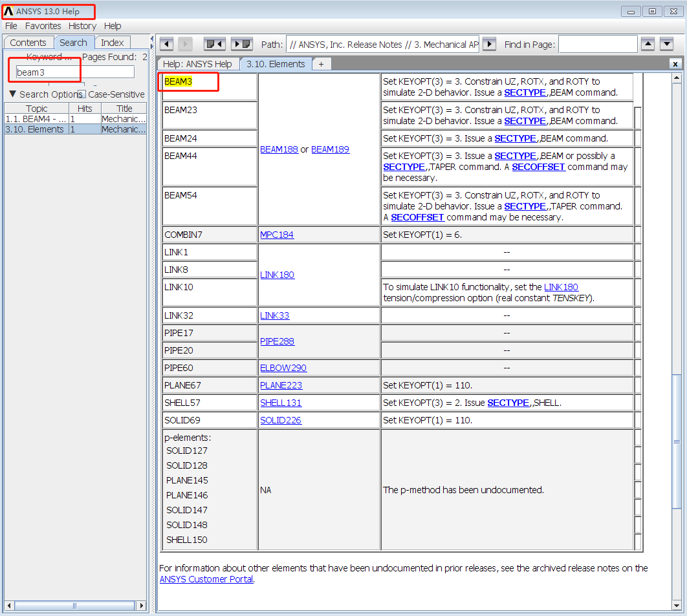Open the BEAM188 link

(x=279, y=150)
